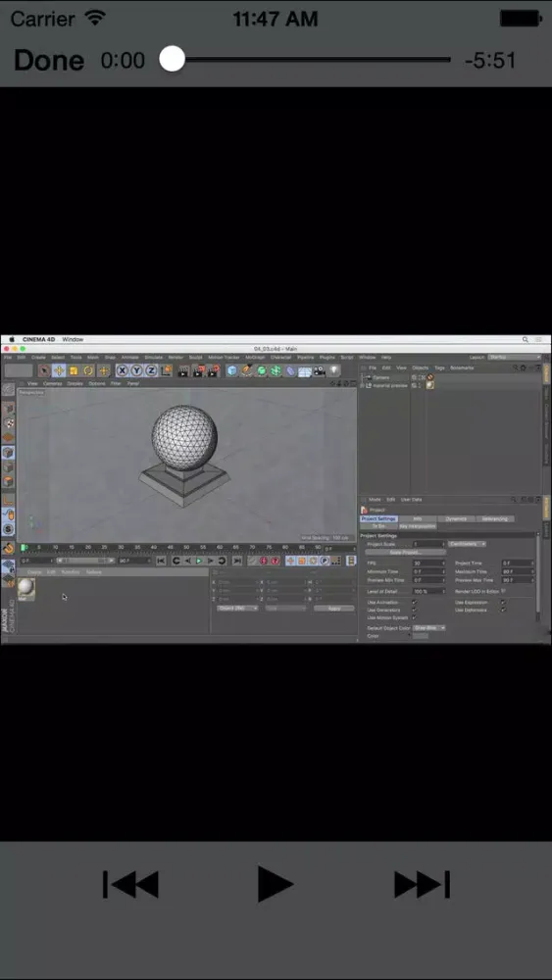Select the Scale tool in toolbar

(74, 371)
